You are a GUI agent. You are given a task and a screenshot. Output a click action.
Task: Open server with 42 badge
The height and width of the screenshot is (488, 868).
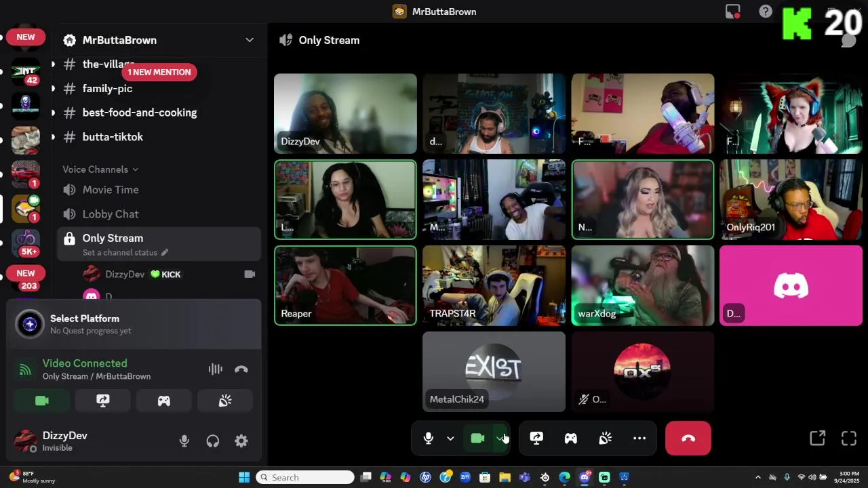coord(26,72)
